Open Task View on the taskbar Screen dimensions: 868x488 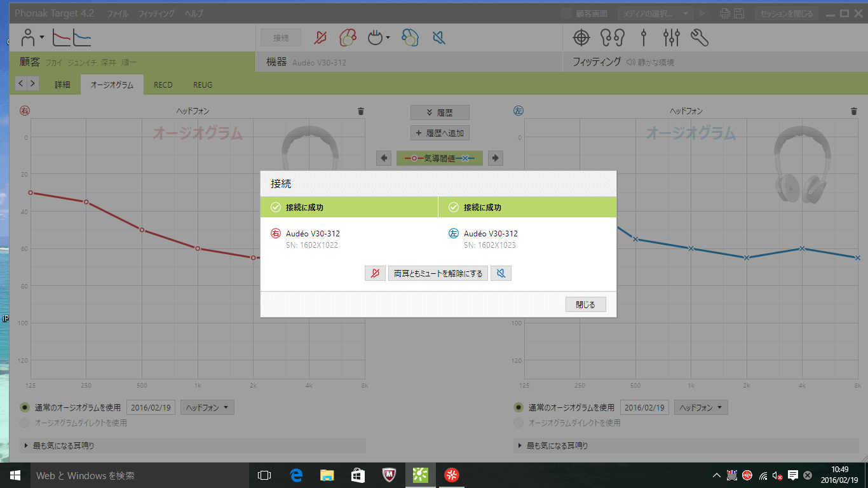coord(264,475)
